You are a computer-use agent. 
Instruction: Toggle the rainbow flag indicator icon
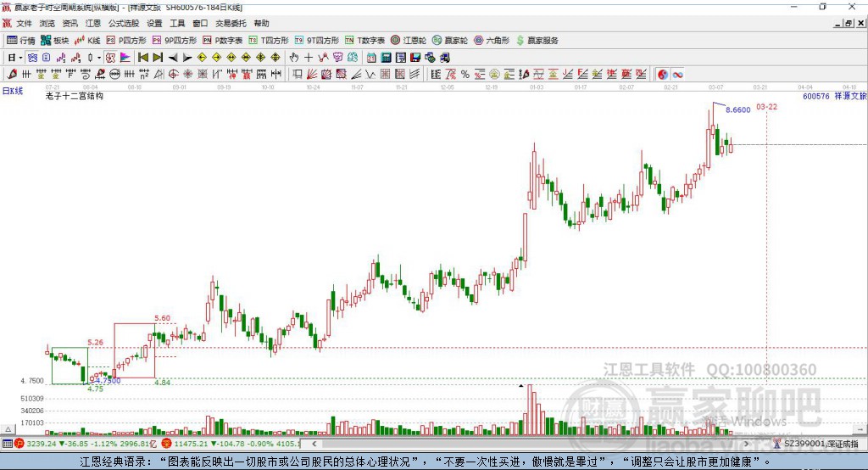pos(125,58)
